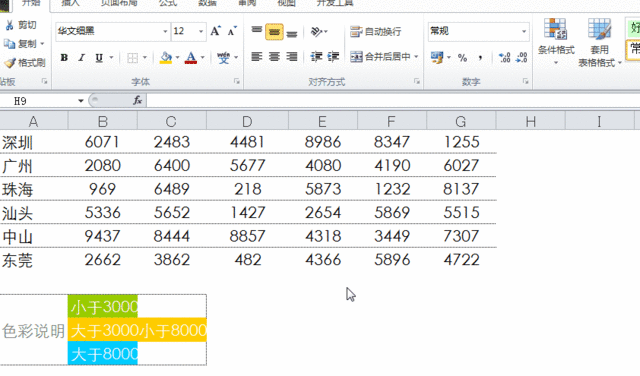Image resolution: width=640 pixels, height=376 pixels.
Task: Click into the formula bar
Action: (x=393, y=100)
